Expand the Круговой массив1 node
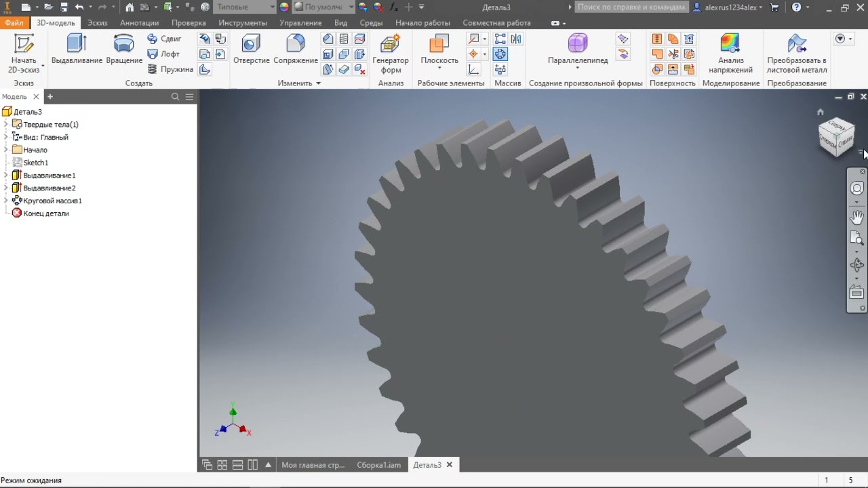 [x=6, y=201]
